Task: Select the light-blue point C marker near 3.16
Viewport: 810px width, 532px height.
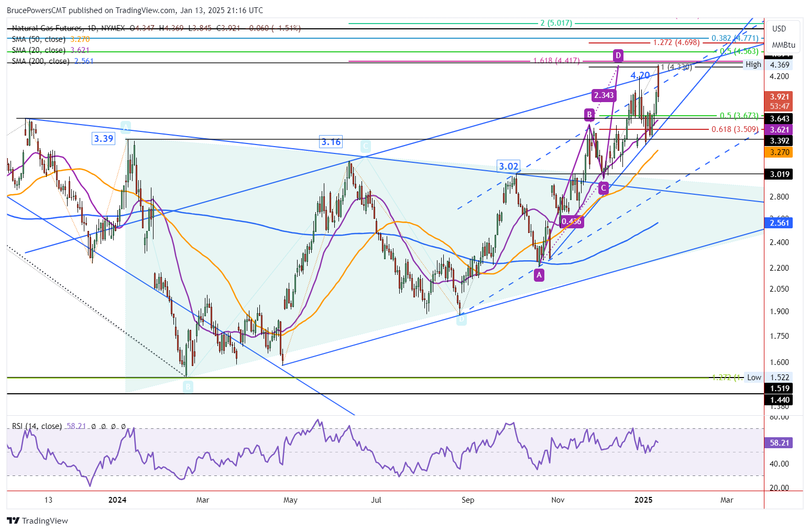Action: pos(366,146)
